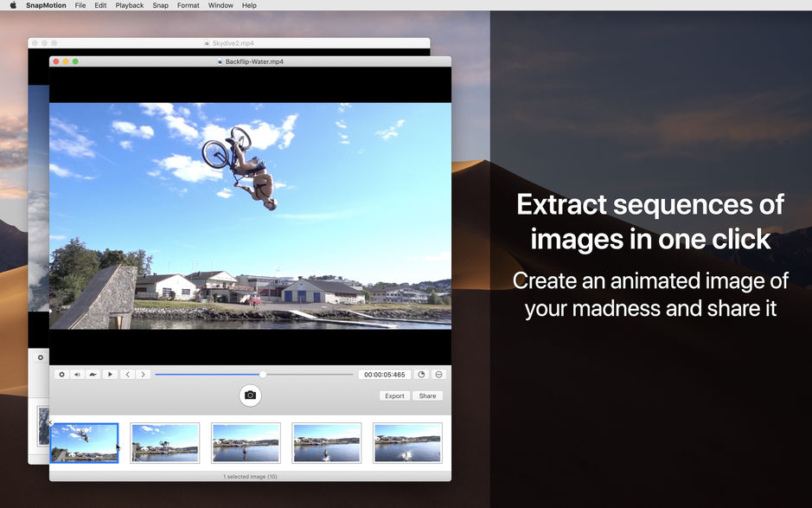812x508 pixels.
Task: Open the Apple menu
Action: tap(12, 5)
